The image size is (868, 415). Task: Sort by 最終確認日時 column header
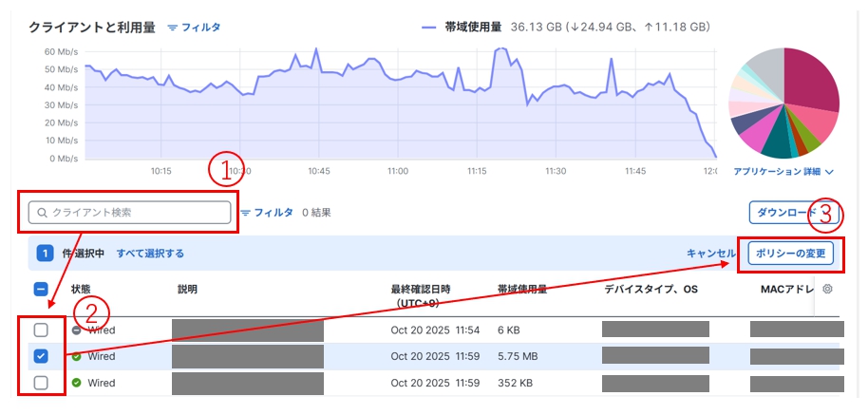tap(420, 289)
